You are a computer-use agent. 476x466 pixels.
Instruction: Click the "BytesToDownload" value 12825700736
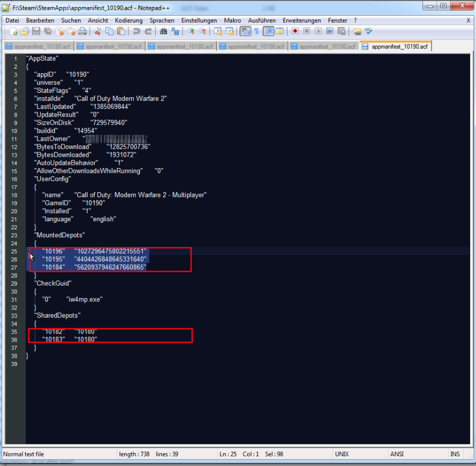tap(128, 147)
